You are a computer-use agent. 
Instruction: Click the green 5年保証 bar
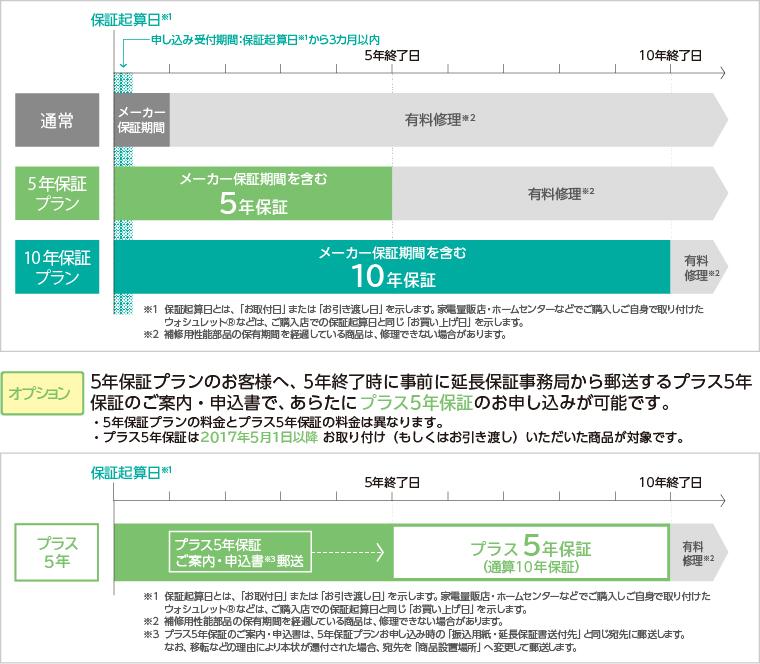pyautogui.click(x=253, y=193)
